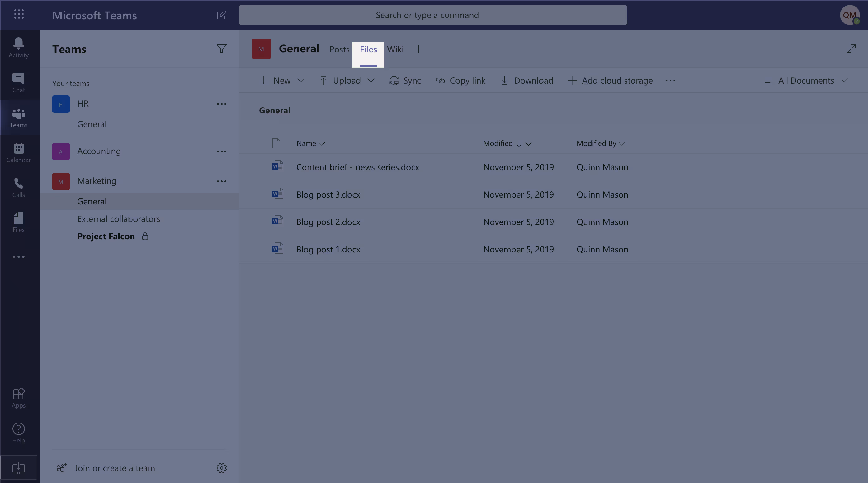Image resolution: width=868 pixels, height=483 pixels.
Task: Open the Calendar app icon
Action: click(19, 152)
